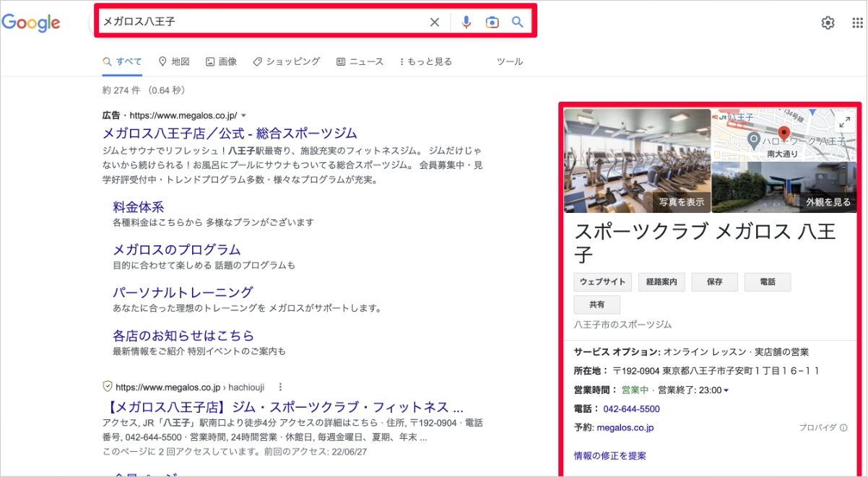Select the すべて tab
Screen dimensions: 868x477
pos(122,62)
